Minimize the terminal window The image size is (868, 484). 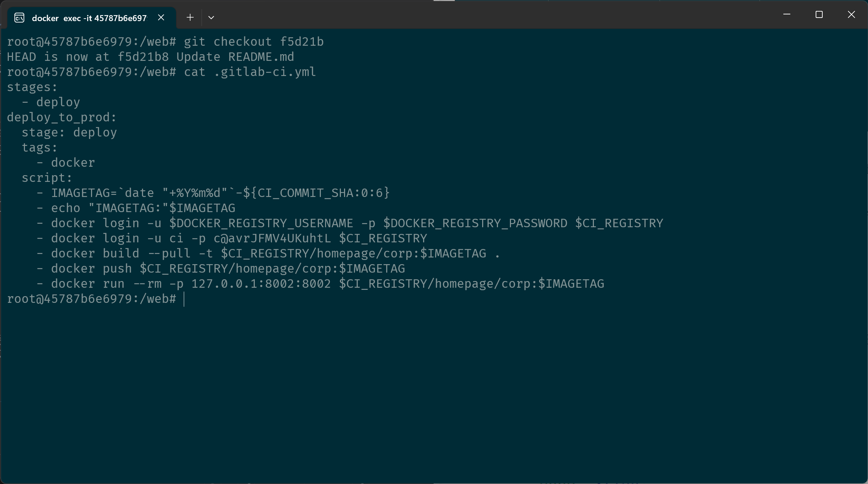(787, 14)
